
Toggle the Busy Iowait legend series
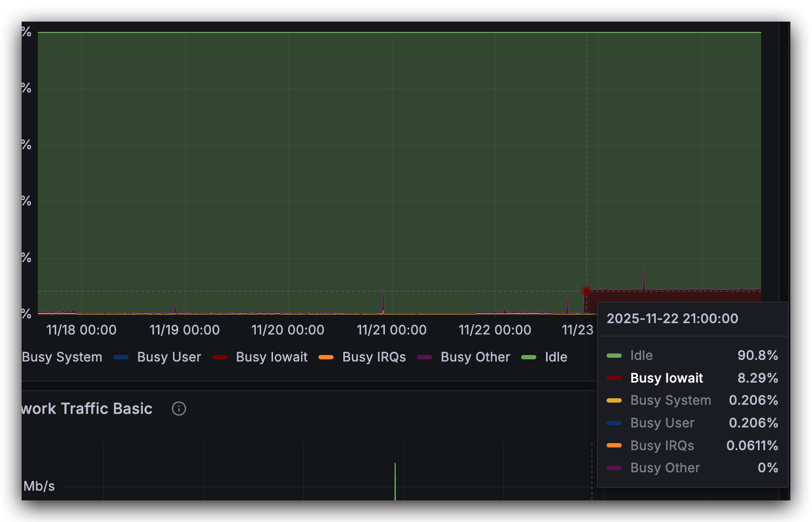tap(271, 357)
